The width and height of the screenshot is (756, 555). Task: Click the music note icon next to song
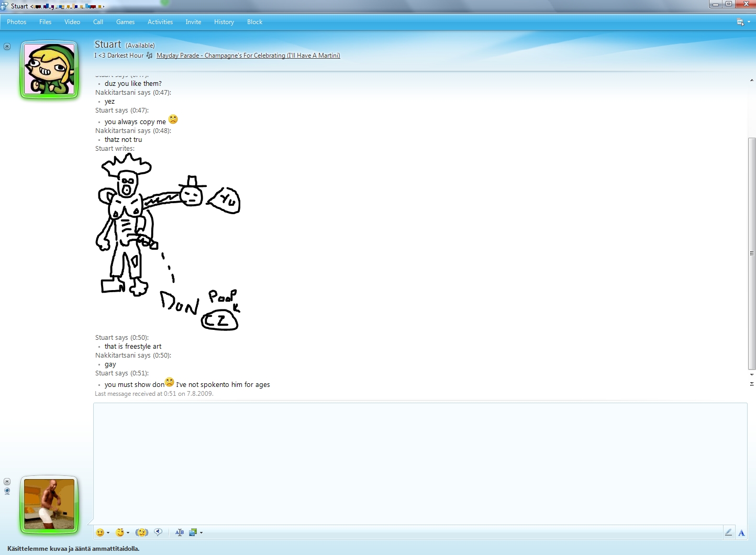[x=150, y=56]
